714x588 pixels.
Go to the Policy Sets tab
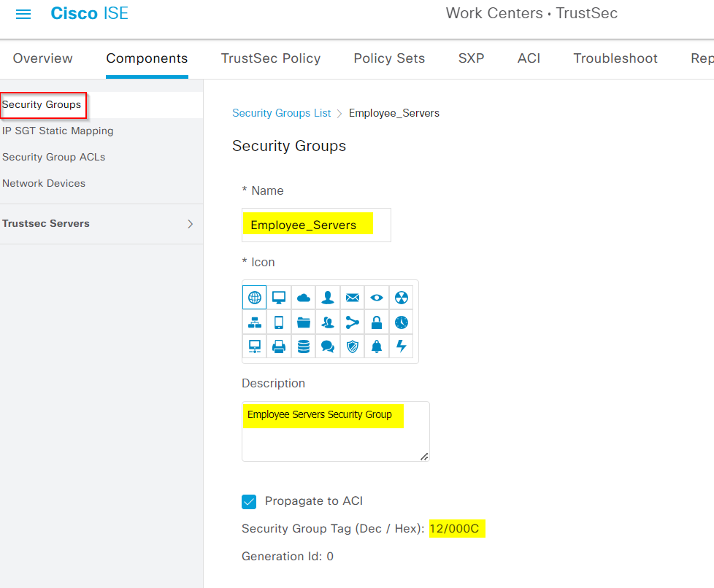(389, 58)
